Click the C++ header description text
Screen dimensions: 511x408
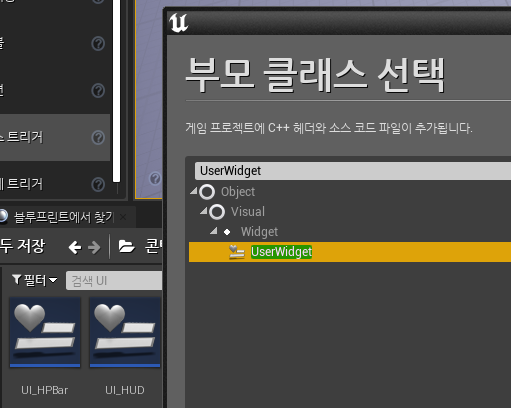[x=329, y=128]
